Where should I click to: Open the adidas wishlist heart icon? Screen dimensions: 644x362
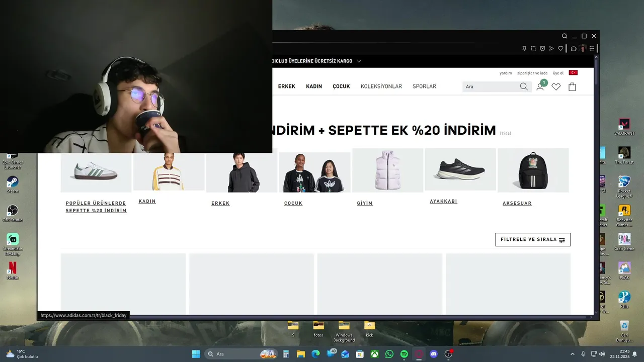[556, 86]
